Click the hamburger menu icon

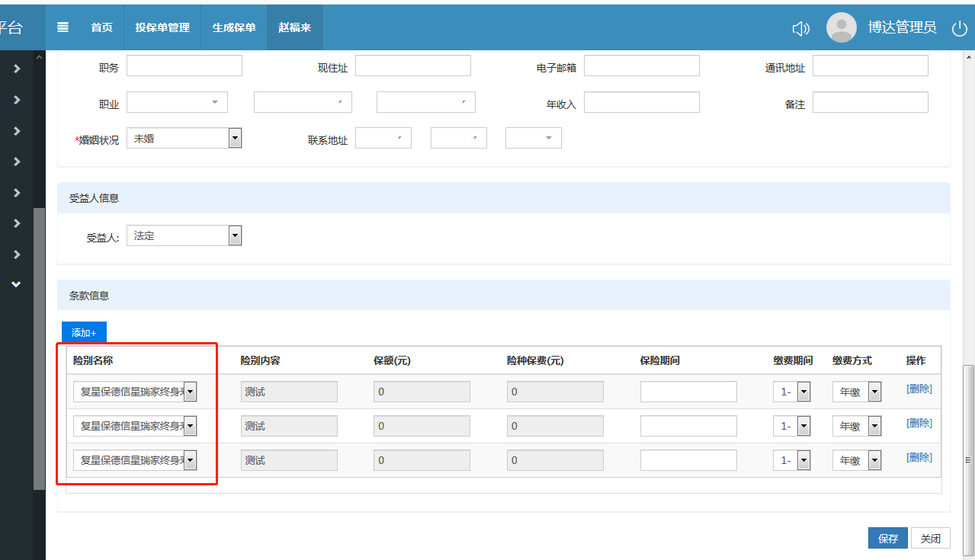tap(63, 27)
